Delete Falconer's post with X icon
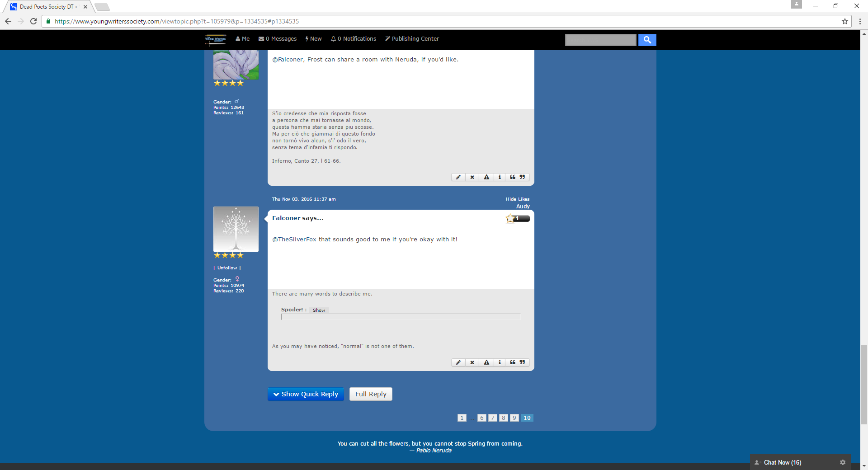 472,362
